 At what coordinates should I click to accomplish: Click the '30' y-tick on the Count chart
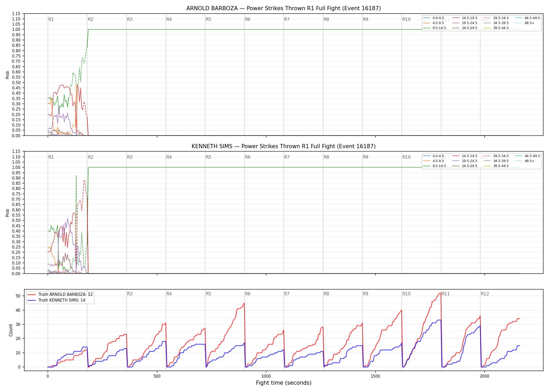18,324
